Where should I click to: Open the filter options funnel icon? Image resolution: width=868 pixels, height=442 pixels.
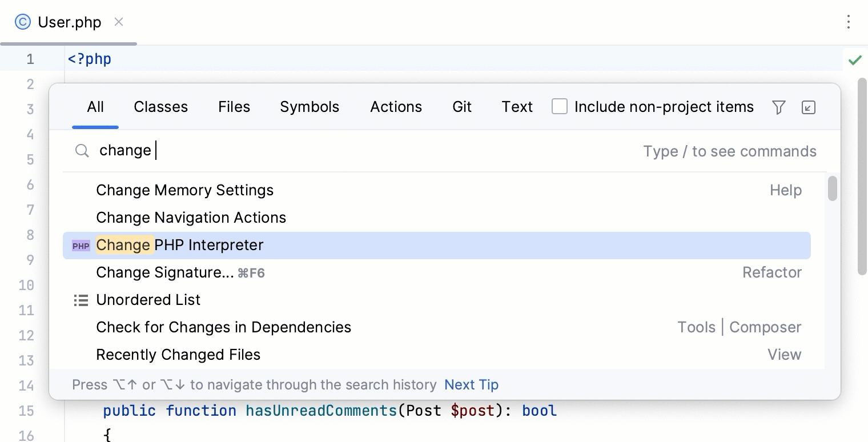780,107
